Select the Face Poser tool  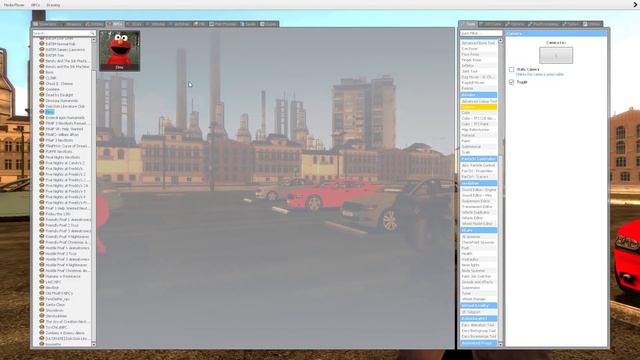click(479, 54)
